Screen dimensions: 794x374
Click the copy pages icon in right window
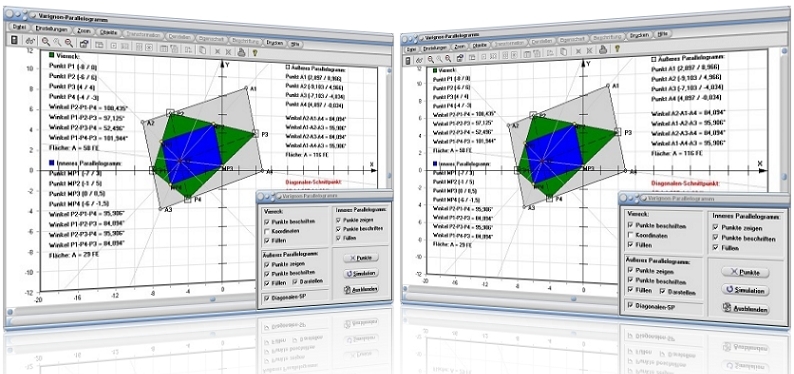coord(563,51)
